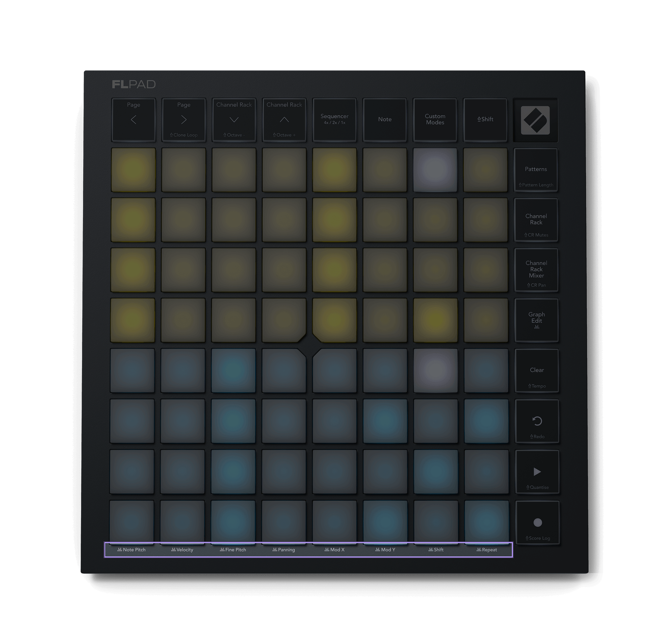Hit the Channel Rack down arrow button
The width and height of the screenshot is (669, 644).
tap(234, 120)
